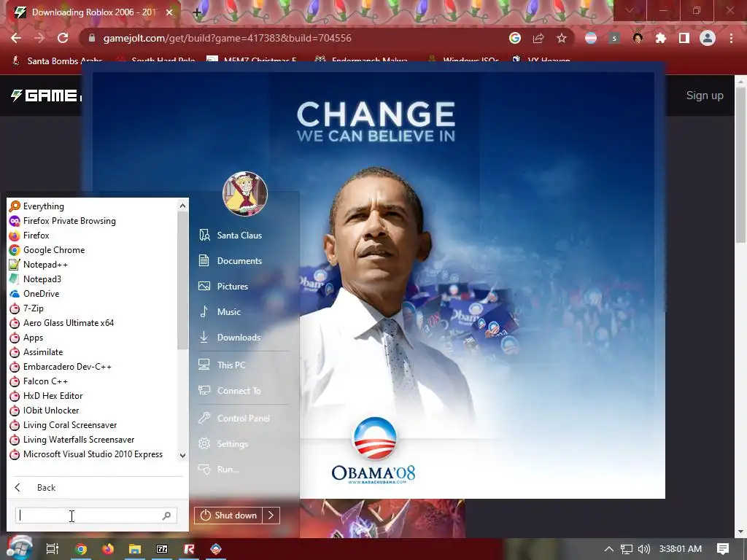Click the search magnifier icon in the start menu
Screen dimensions: 747x560
[167, 516]
